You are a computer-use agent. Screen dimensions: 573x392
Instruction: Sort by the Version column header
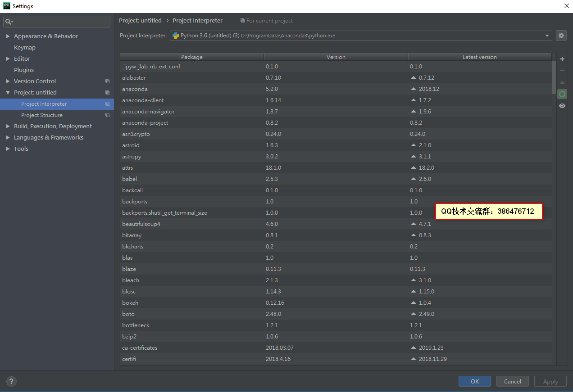(336, 57)
